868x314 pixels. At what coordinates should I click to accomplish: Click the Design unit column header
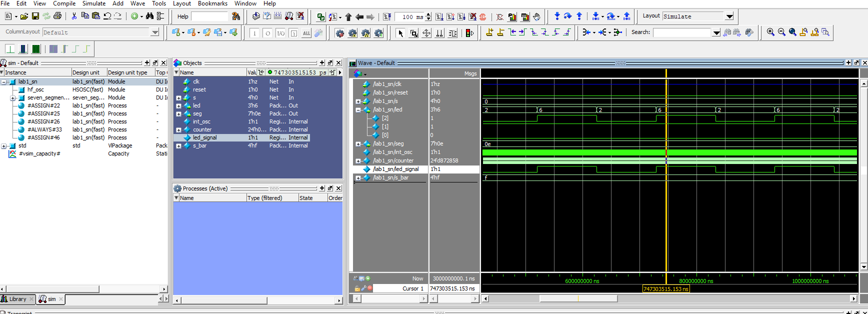coord(86,72)
